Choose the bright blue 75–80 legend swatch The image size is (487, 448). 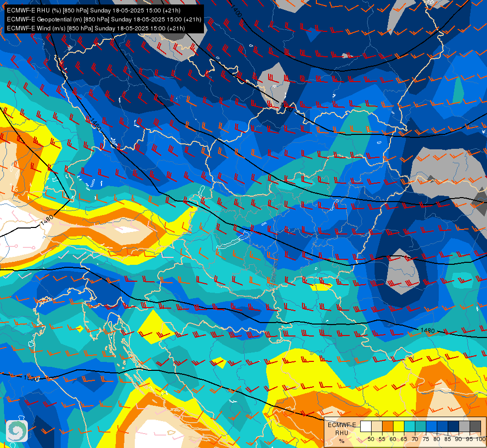pos(432,426)
